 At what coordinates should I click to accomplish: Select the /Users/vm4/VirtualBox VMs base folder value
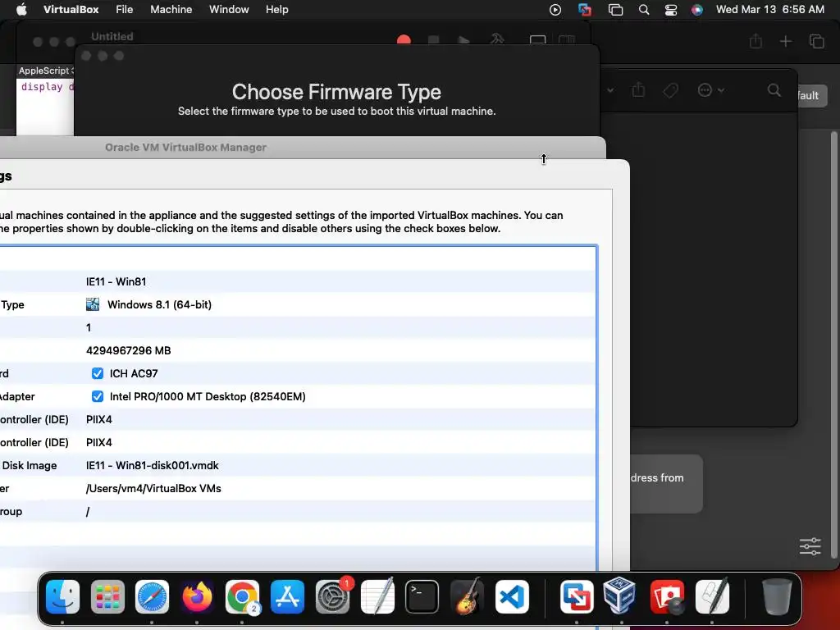[153, 488]
